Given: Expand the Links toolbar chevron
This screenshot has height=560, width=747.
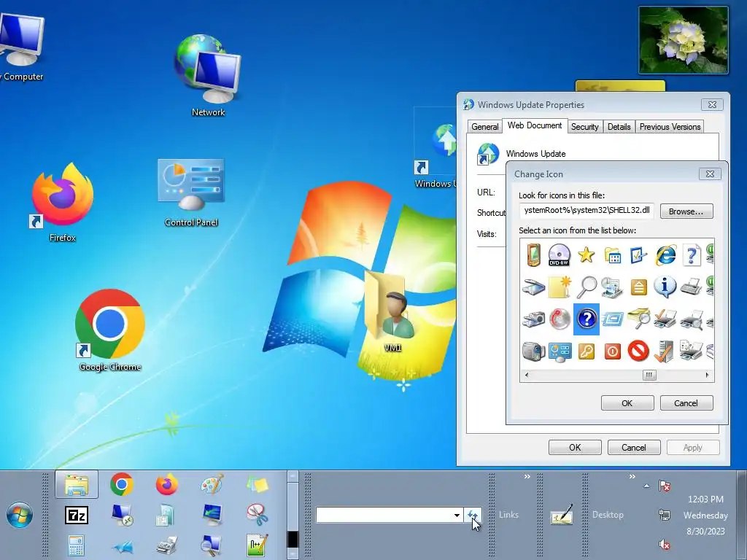Looking at the screenshot, I should coord(527,477).
